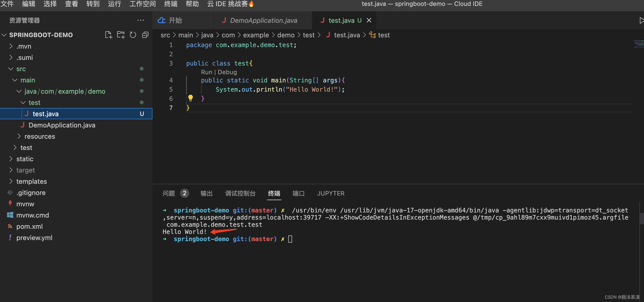Expand the target folder
Image resolution: width=644 pixels, height=302 pixels.
pyautogui.click(x=11, y=170)
